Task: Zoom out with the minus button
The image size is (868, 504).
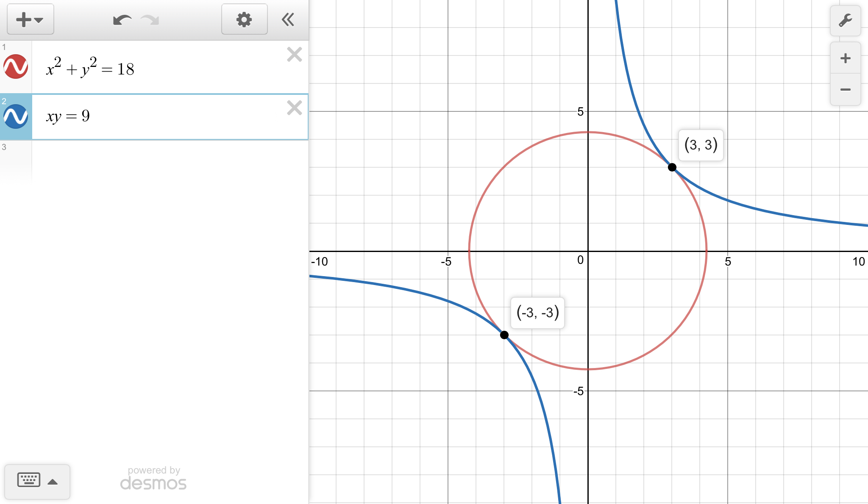Action: (x=845, y=89)
